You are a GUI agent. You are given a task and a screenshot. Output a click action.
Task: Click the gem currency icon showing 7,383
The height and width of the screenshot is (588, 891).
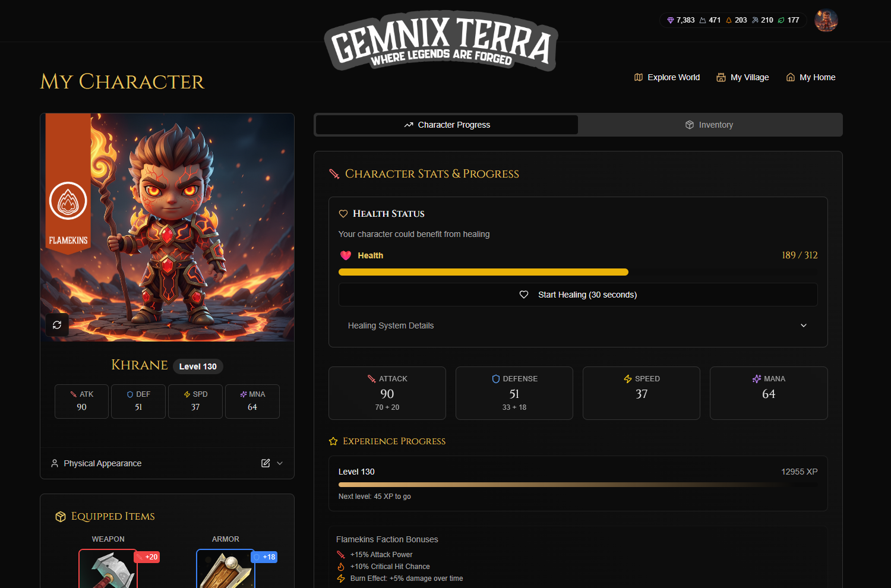[671, 20]
